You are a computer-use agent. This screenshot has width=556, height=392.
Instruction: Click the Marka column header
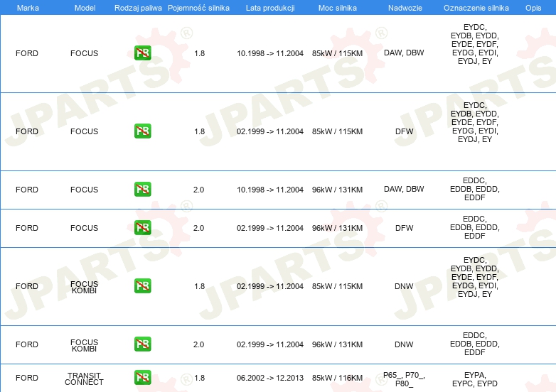[28, 8]
